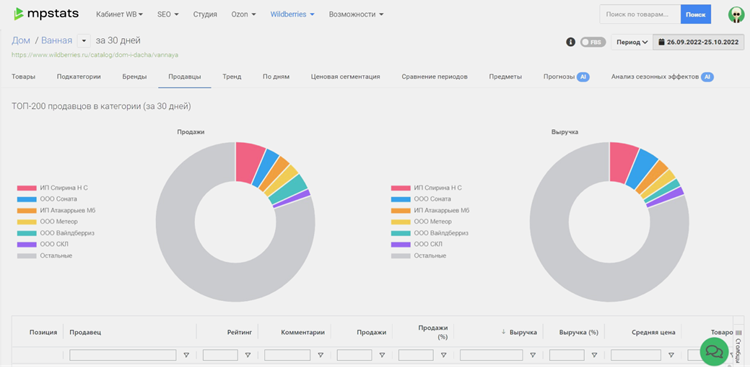Click filter funnel icon under Выручка column
This screenshot has width=750, height=367.
[533, 355]
